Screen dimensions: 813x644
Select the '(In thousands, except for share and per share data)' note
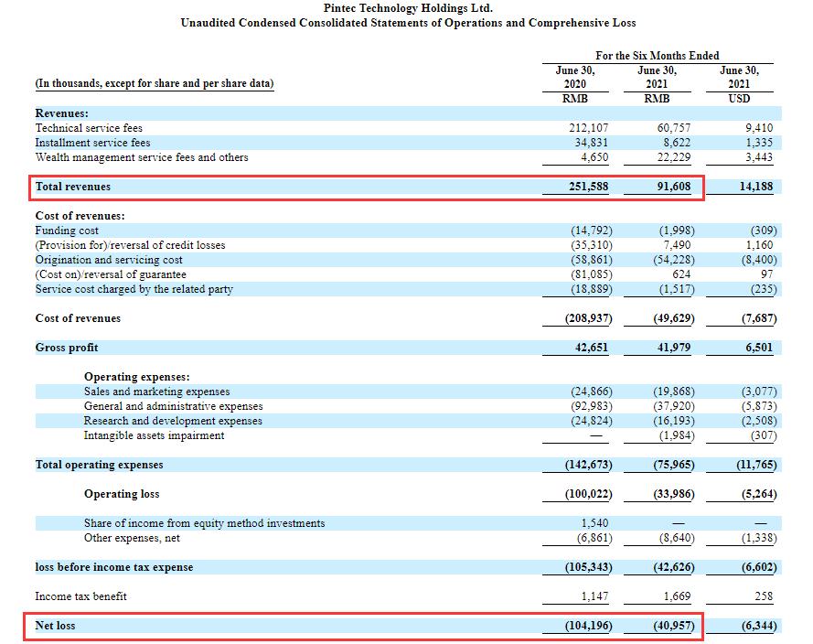click(x=154, y=83)
